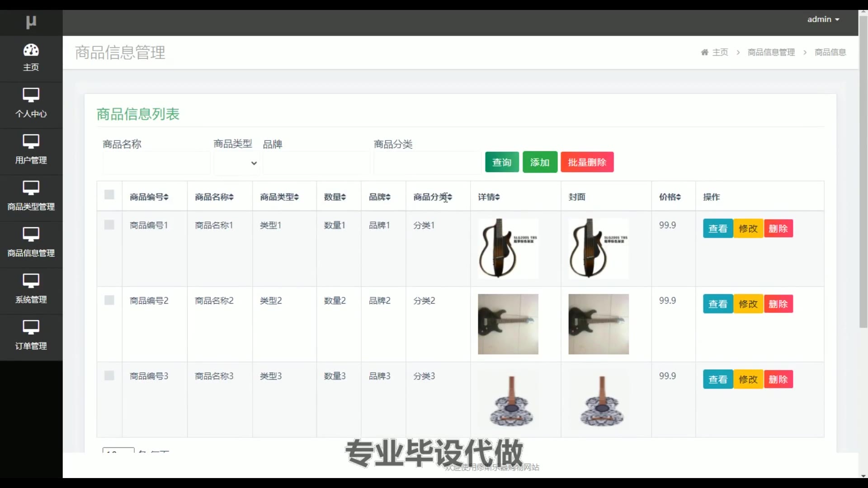Click the logo icon above the sidebar
The width and height of the screenshot is (868, 488).
[x=31, y=22]
